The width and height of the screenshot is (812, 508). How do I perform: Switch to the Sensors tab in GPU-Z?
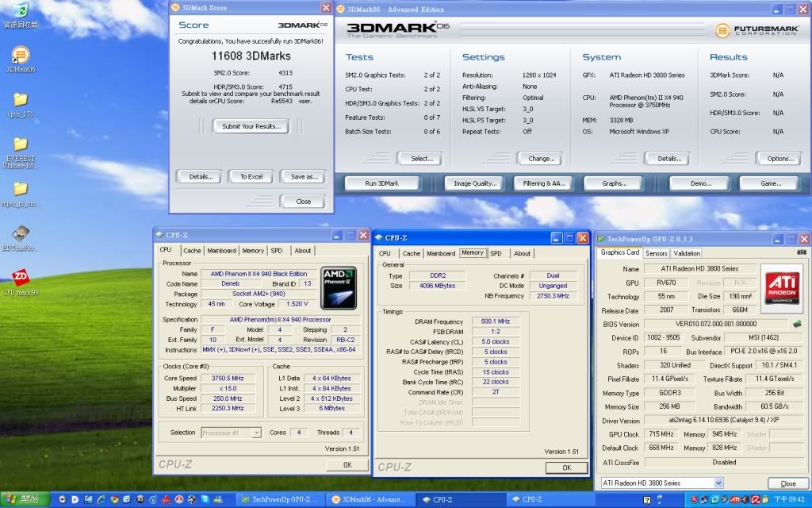(x=656, y=253)
